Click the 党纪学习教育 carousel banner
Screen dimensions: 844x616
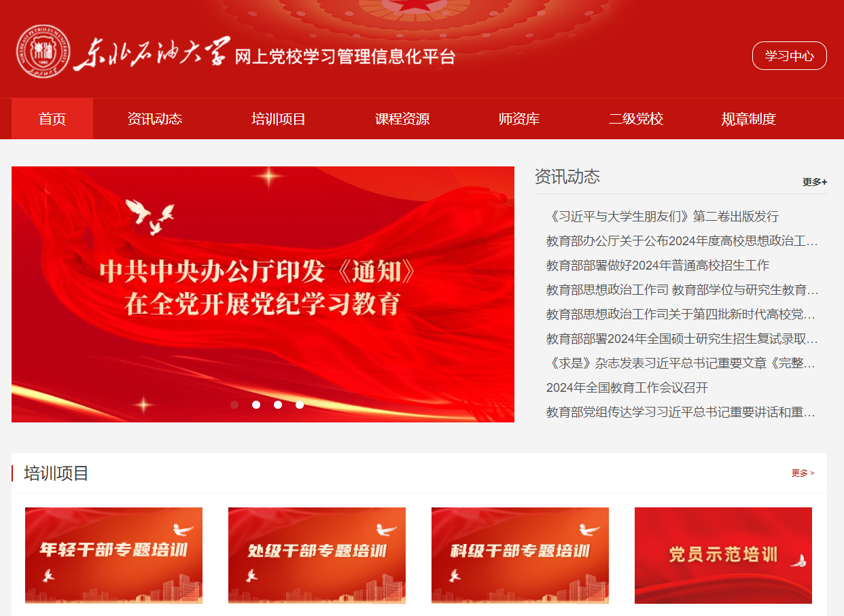coord(263,294)
